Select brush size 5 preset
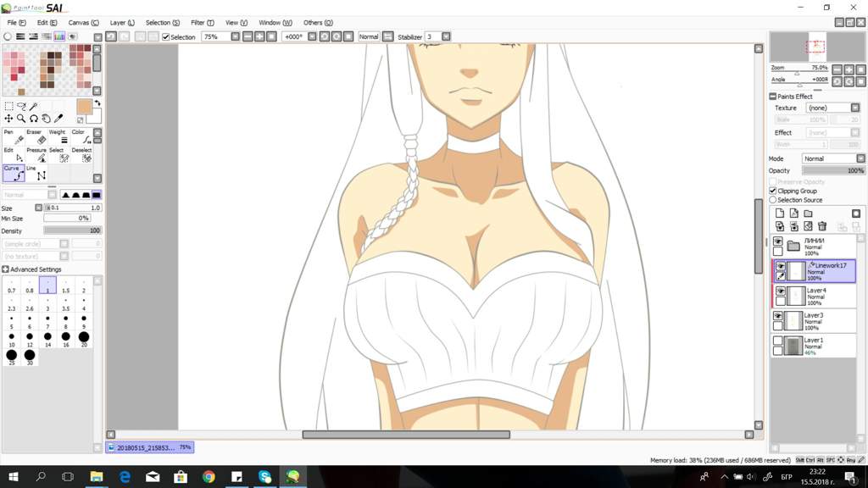This screenshot has height=488, width=868. pos(12,322)
